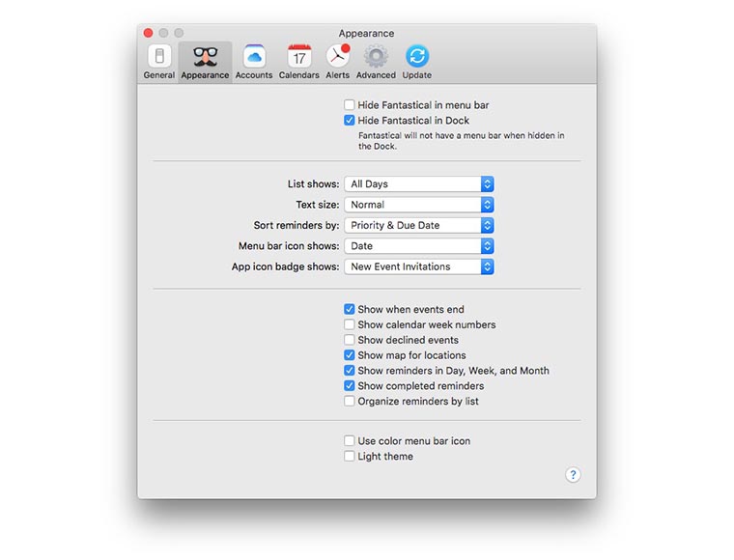This screenshot has width=734, height=560.
Task: Open the Text size dropdown
Action: point(419,205)
